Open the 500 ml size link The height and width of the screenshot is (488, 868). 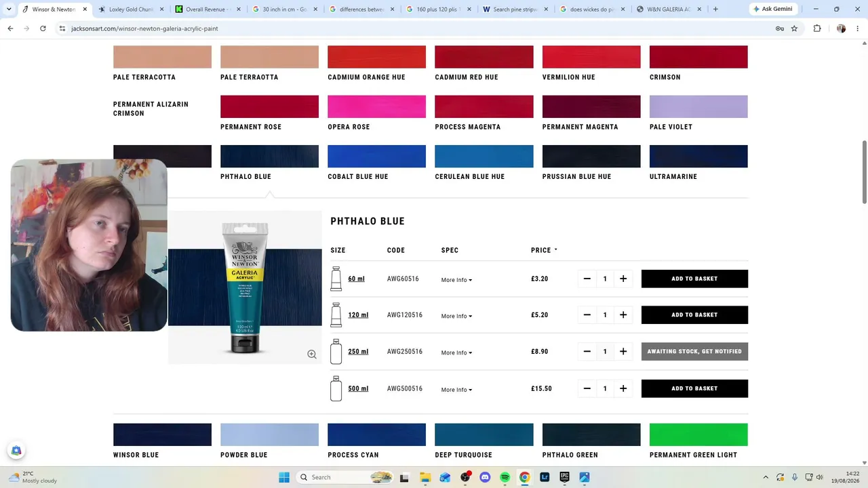[x=358, y=388]
